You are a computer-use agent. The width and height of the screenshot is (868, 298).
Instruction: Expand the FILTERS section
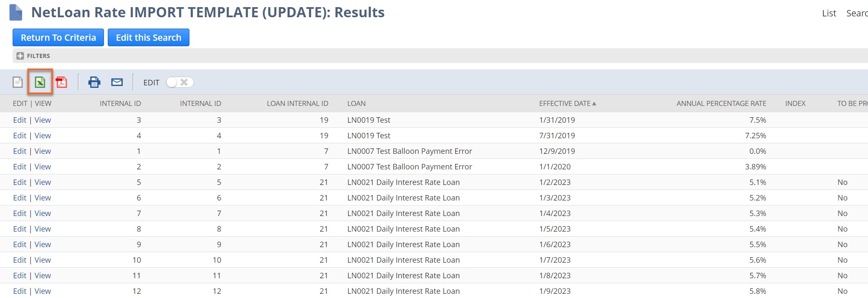click(20, 56)
